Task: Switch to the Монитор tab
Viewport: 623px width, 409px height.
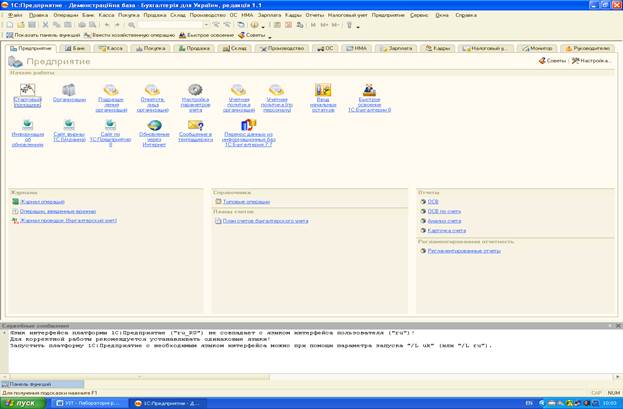Action: 537,48
